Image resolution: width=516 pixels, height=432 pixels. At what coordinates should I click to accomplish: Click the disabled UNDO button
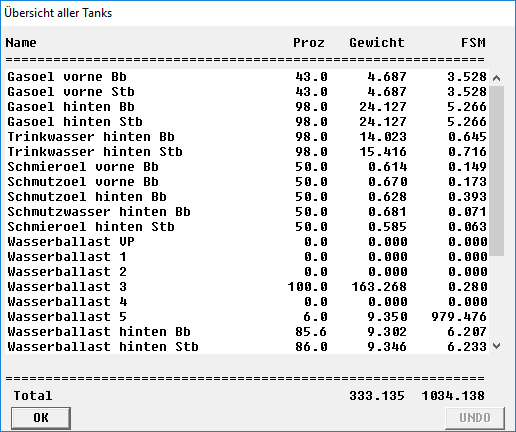pyautogui.click(x=475, y=418)
